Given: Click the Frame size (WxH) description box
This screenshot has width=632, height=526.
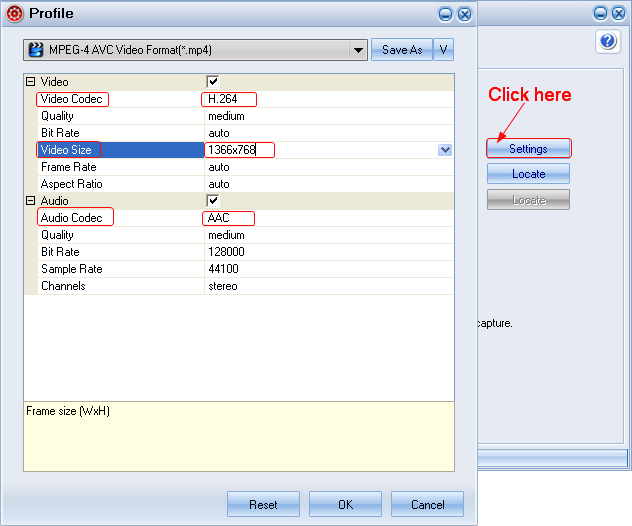Looking at the screenshot, I should 239,437.
